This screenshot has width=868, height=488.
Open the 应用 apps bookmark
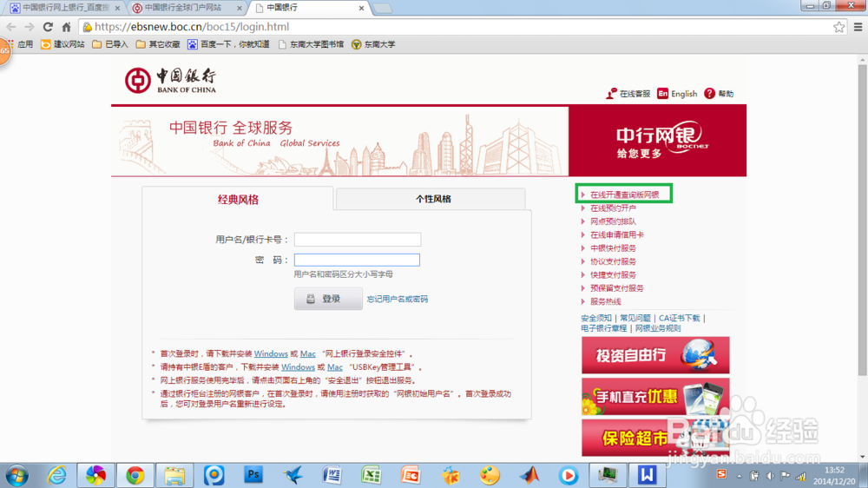coord(19,44)
